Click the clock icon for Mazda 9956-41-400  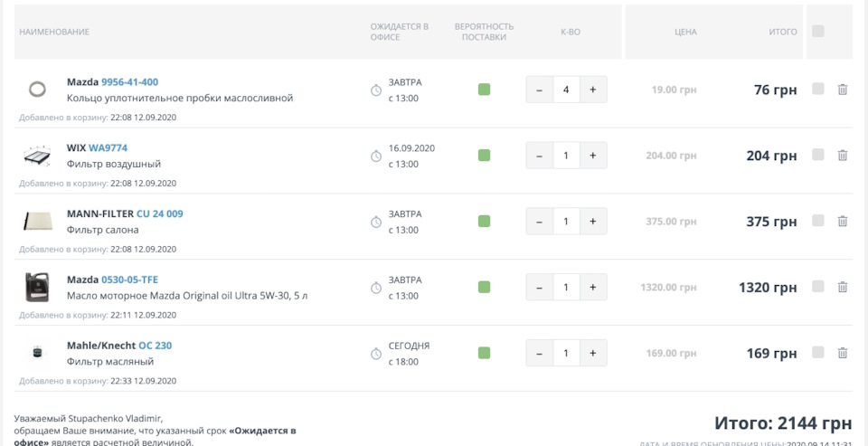pos(376,90)
